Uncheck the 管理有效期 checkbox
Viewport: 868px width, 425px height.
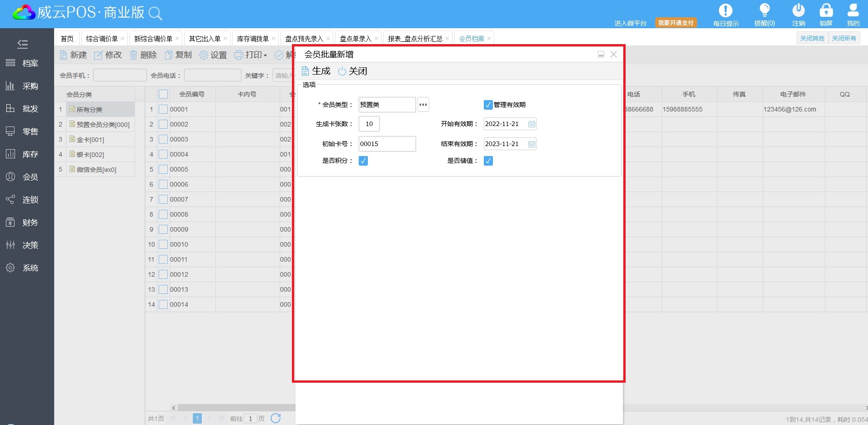[488, 105]
